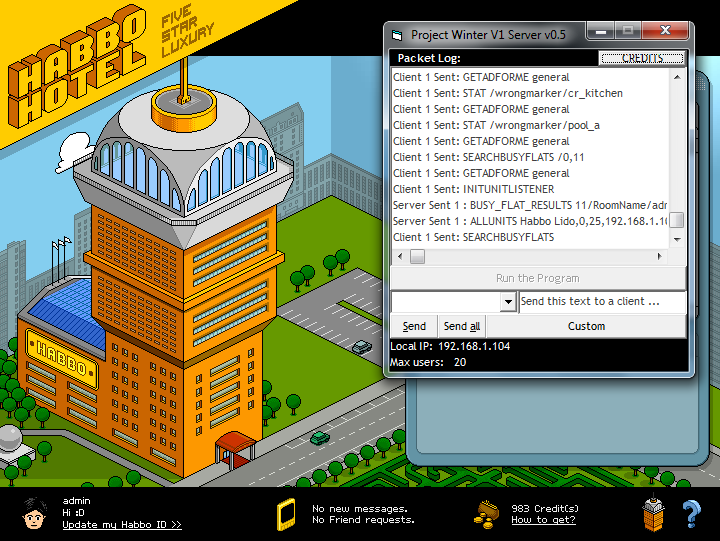Click the No Friend requests text
The height and width of the screenshot is (541, 720).
tap(363, 520)
